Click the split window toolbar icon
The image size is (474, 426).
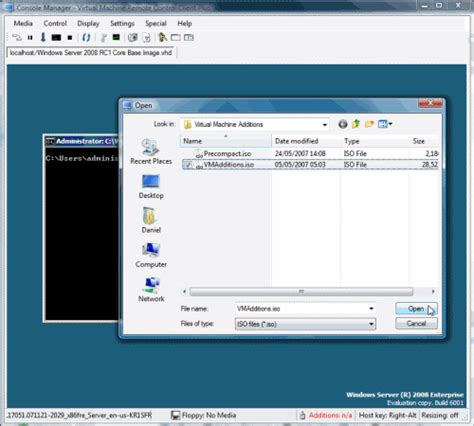click(189, 37)
